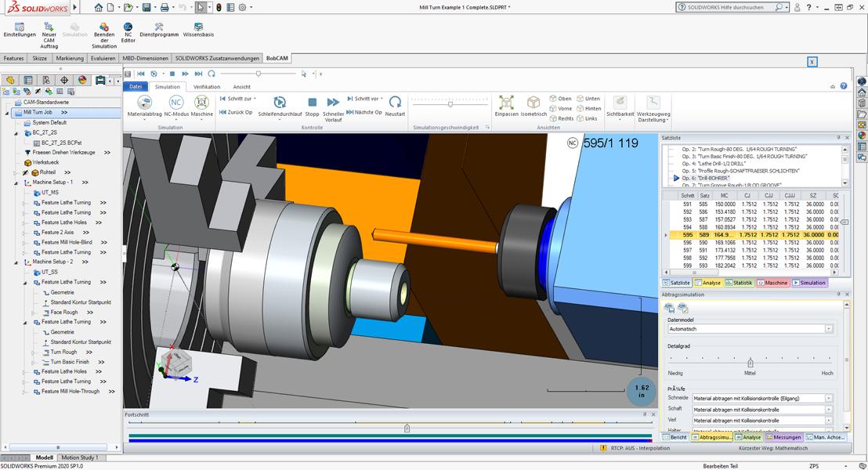The width and height of the screenshot is (868, 470).
Task: Set the view to Unten
Action: click(x=588, y=99)
